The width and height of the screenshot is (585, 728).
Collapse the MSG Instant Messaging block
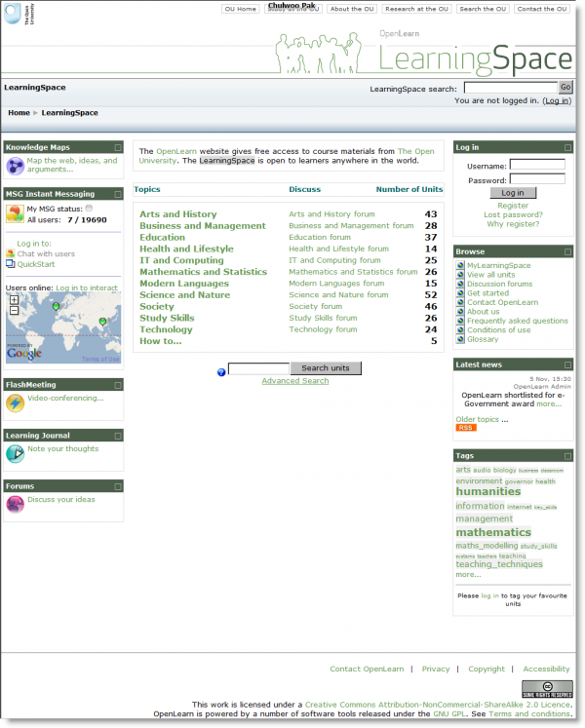pos(118,194)
